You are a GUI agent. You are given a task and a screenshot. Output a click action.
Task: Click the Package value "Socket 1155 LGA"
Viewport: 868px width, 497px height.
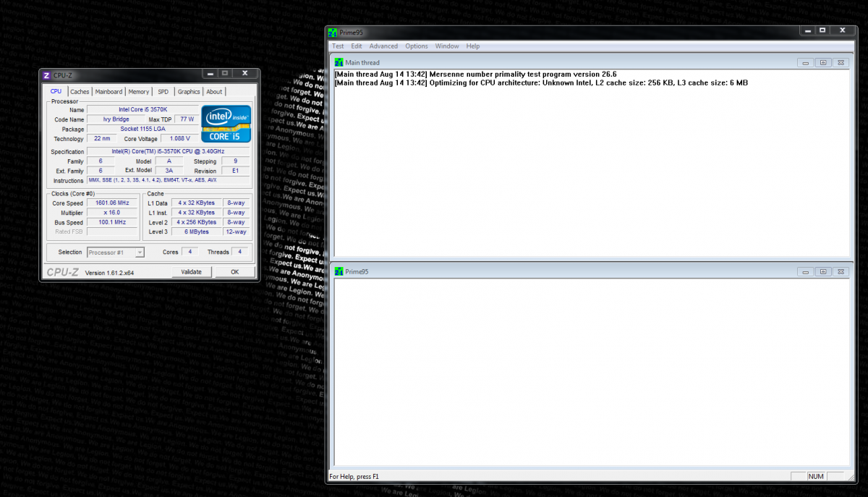tap(142, 129)
